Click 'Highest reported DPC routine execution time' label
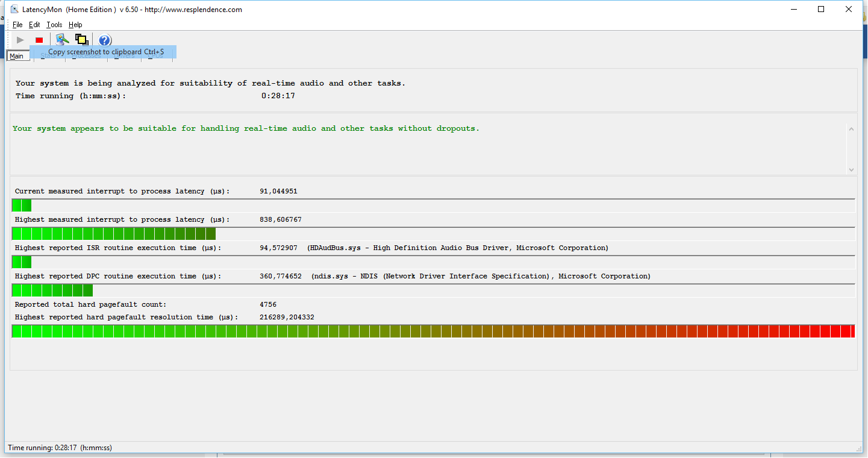Viewport: 868px width, 458px height. click(118, 276)
